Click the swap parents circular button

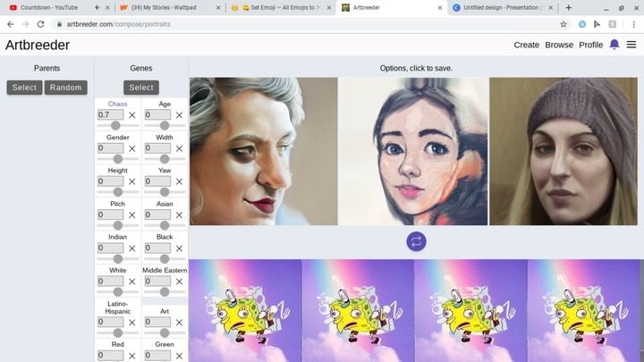pyautogui.click(x=416, y=241)
